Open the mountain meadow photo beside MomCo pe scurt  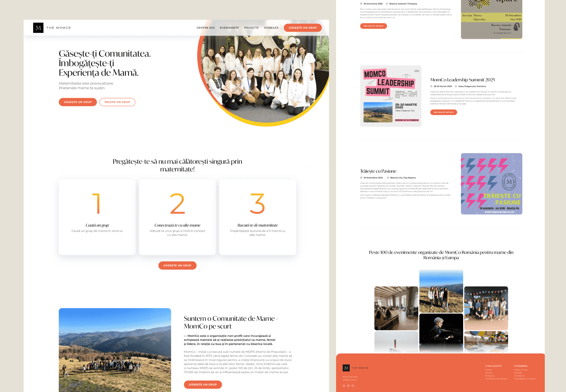tap(115, 350)
